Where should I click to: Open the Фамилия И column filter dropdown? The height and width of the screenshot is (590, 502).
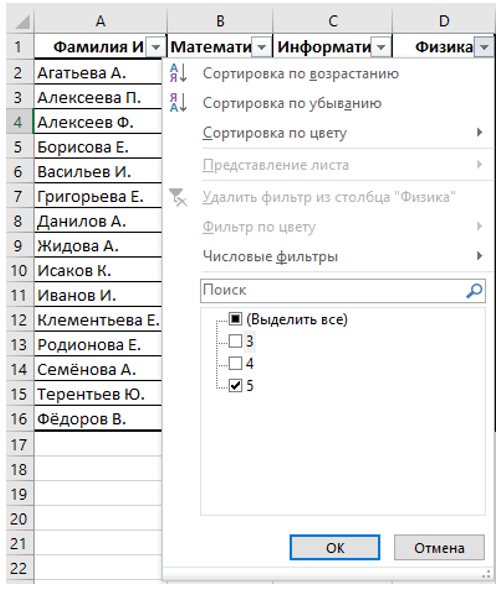coord(156,47)
